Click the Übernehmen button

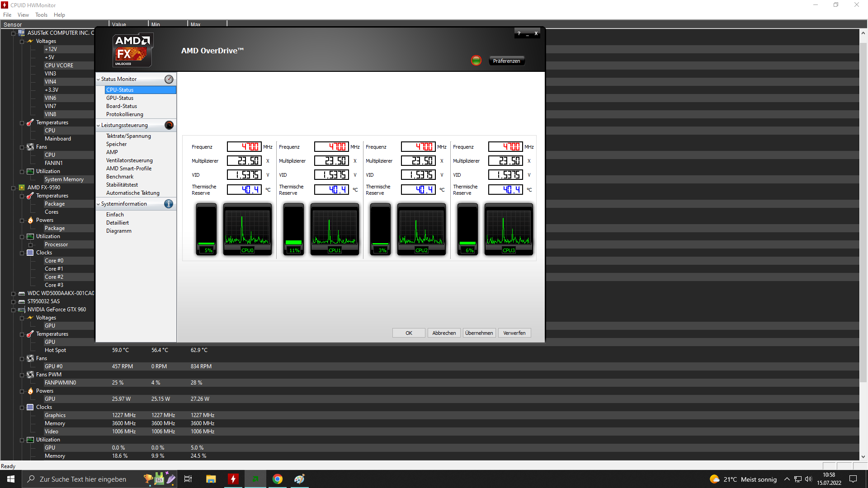pos(479,333)
